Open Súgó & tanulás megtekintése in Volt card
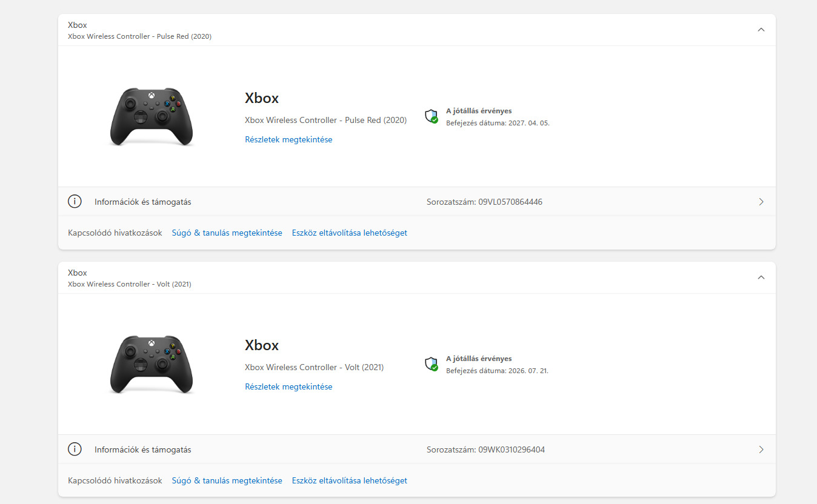 point(227,480)
